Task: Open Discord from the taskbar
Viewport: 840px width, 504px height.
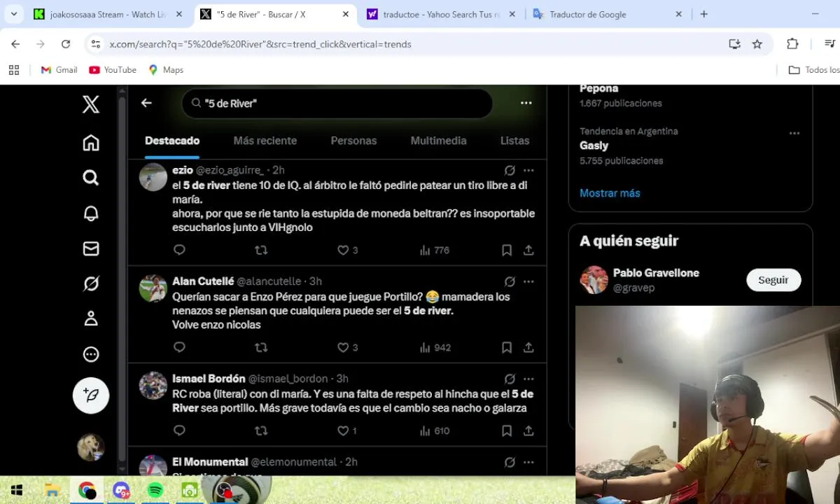Action: click(121, 490)
